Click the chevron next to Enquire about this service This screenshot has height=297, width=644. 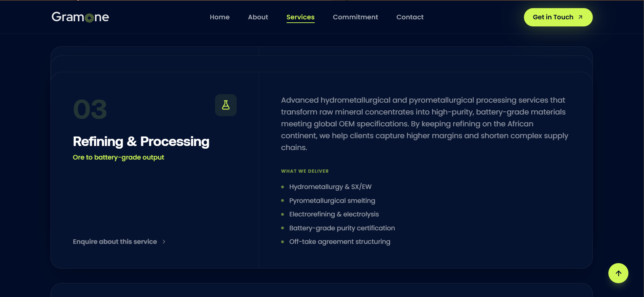click(x=164, y=242)
